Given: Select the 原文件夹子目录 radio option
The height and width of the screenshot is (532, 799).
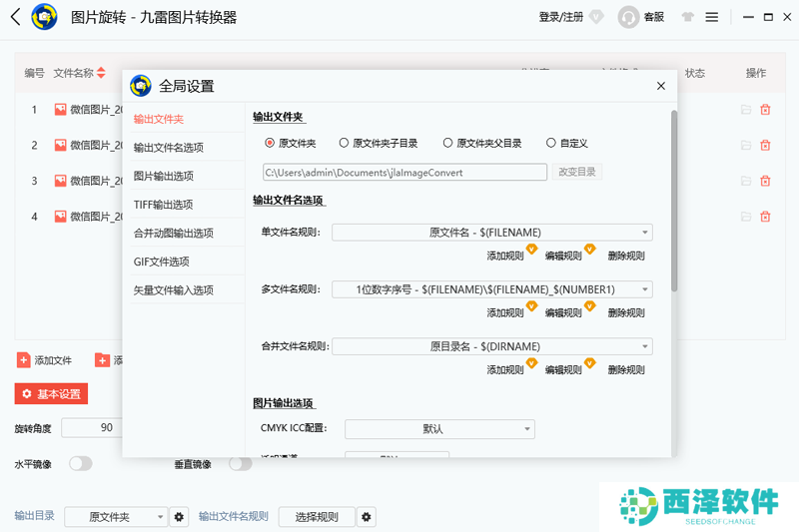Looking at the screenshot, I should (345, 143).
